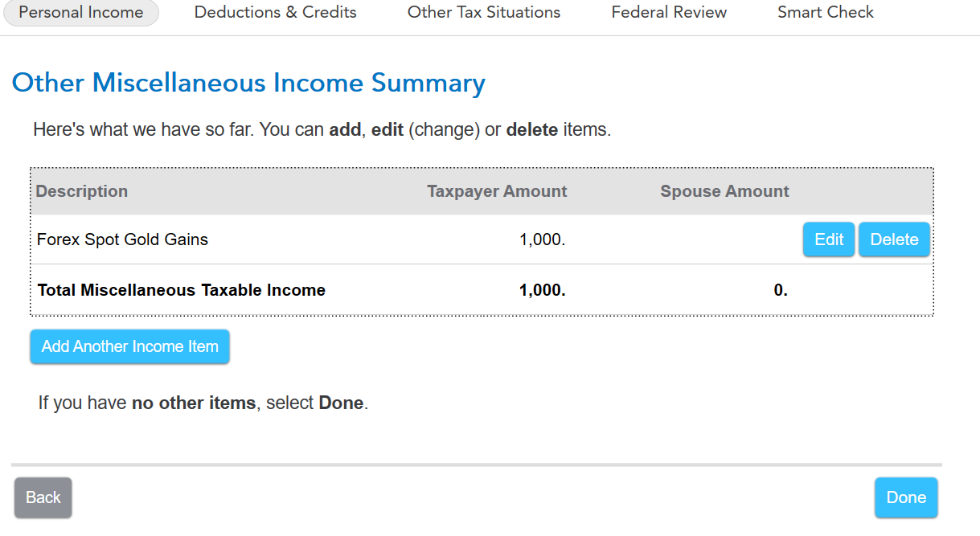Open the Smart Check tab
980x536 pixels.
point(825,13)
